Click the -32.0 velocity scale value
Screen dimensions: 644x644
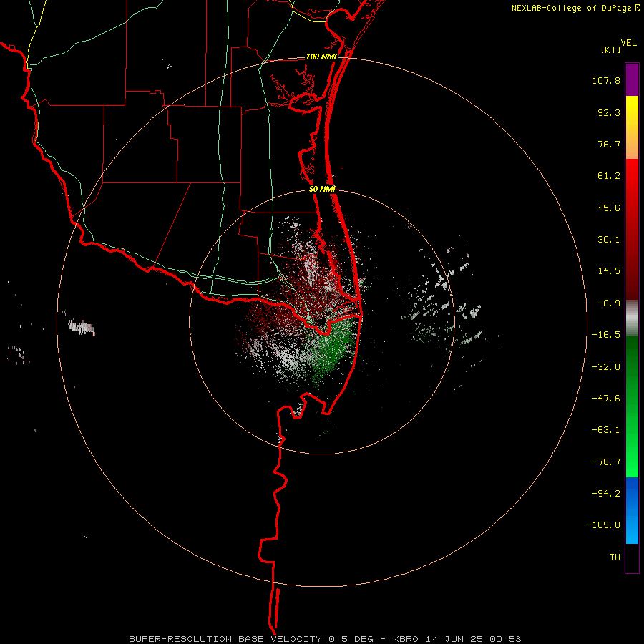[606, 367]
